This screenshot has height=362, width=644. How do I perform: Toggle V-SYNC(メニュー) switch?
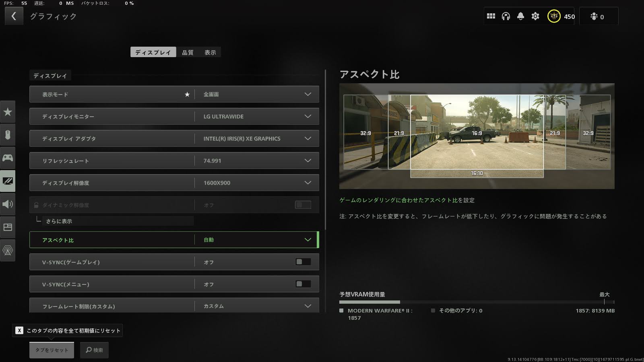(x=303, y=284)
